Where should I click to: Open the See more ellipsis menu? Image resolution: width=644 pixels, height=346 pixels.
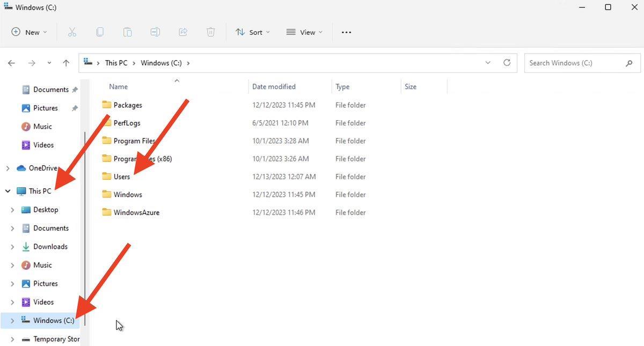coord(346,32)
